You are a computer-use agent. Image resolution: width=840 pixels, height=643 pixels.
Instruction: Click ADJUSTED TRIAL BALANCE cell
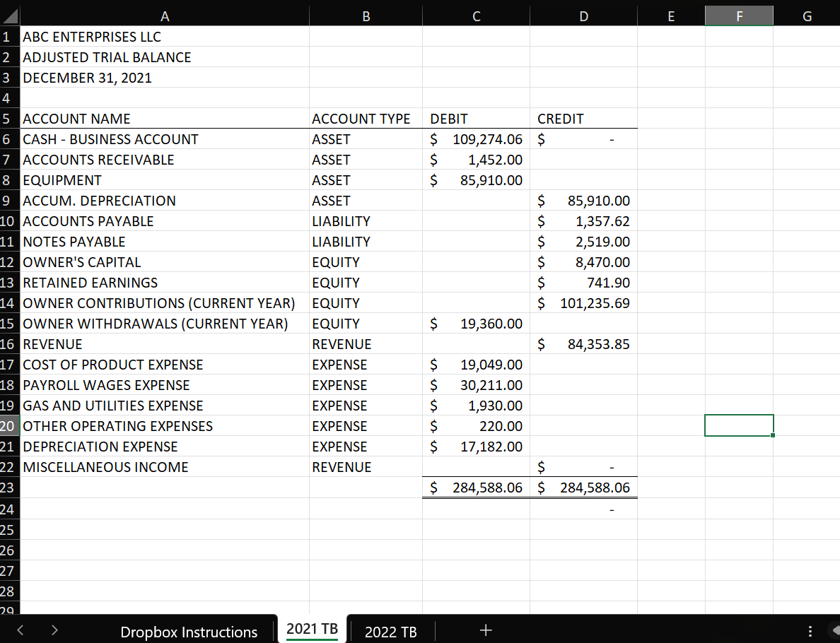pos(165,57)
